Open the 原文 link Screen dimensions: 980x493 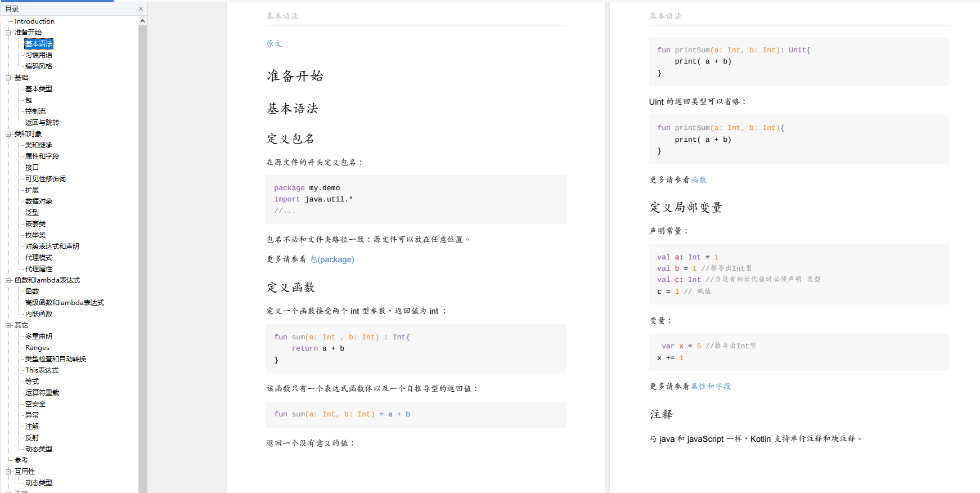274,43
